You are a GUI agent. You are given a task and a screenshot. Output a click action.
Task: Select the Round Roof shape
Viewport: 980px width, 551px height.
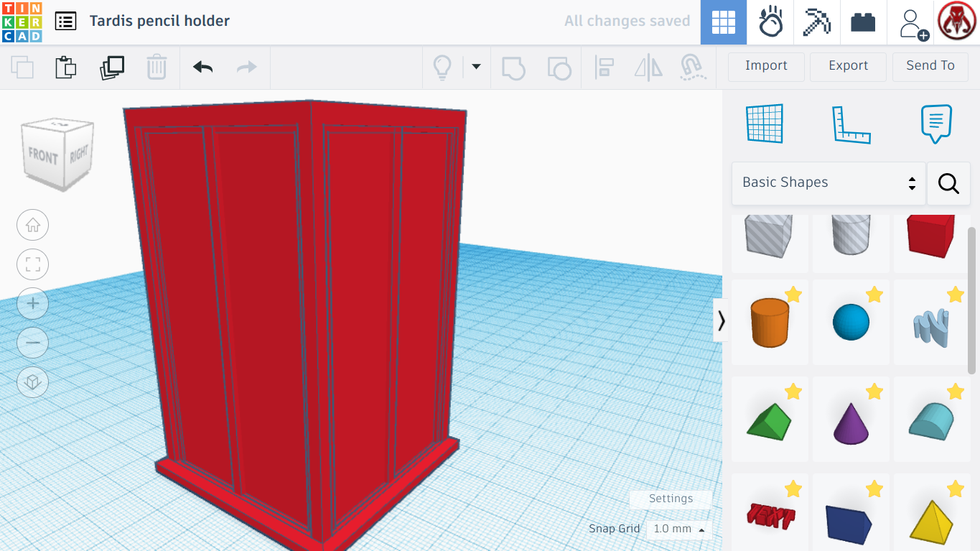click(x=931, y=420)
